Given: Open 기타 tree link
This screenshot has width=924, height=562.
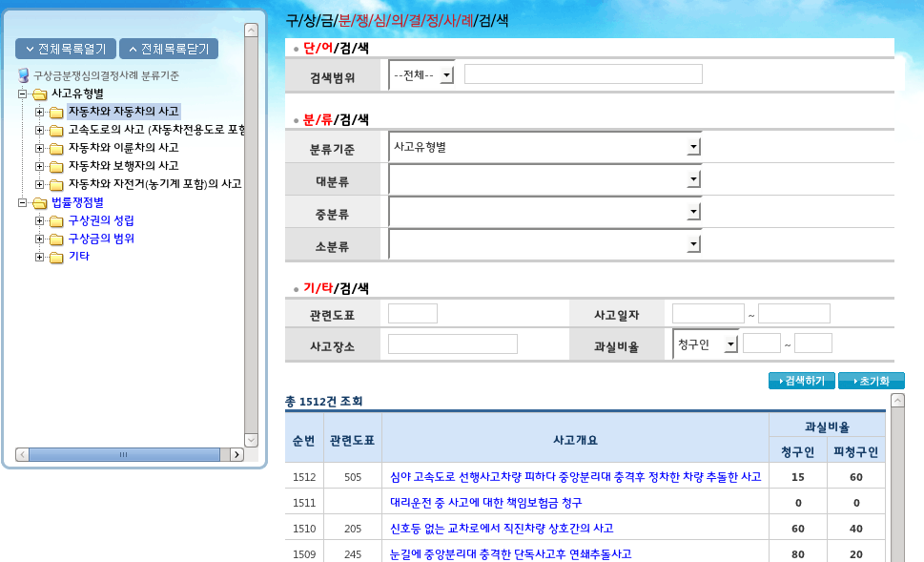Looking at the screenshot, I should (79, 256).
